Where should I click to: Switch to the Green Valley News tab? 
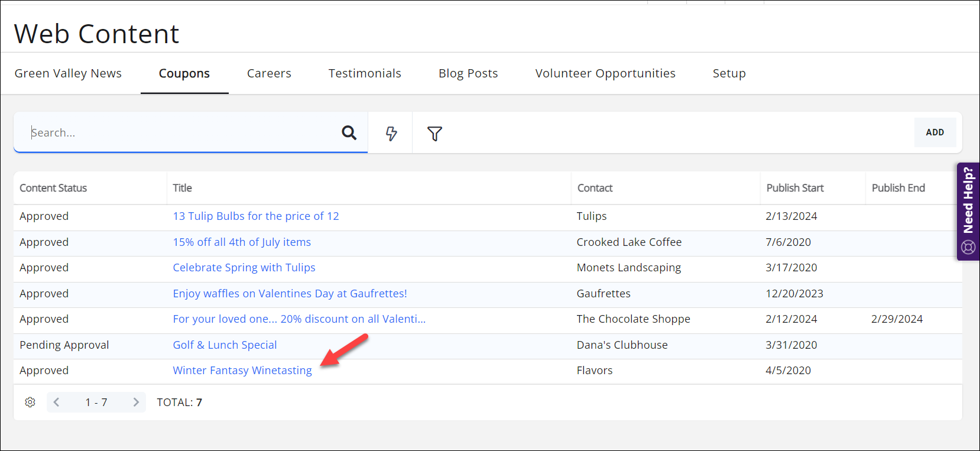point(68,73)
